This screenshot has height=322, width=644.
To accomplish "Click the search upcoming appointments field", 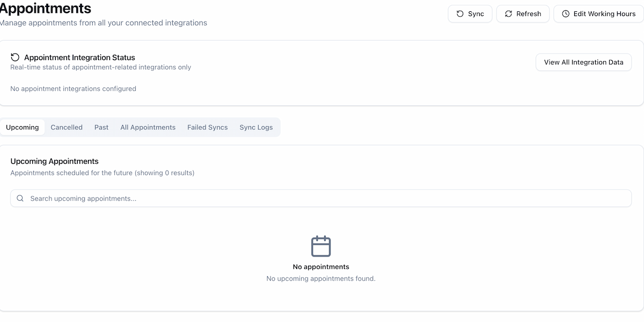I will [321, 198].
